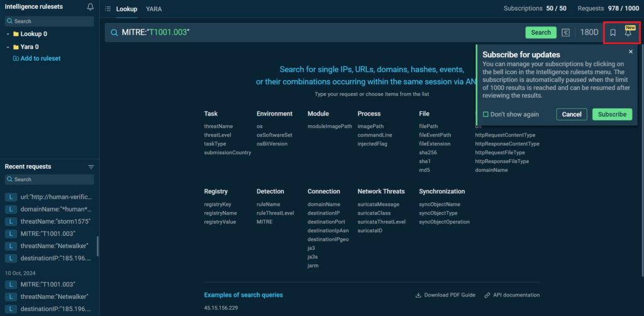Click the Recent requests search field
Viewport: 644px width, 316px height.
point(49,179)
